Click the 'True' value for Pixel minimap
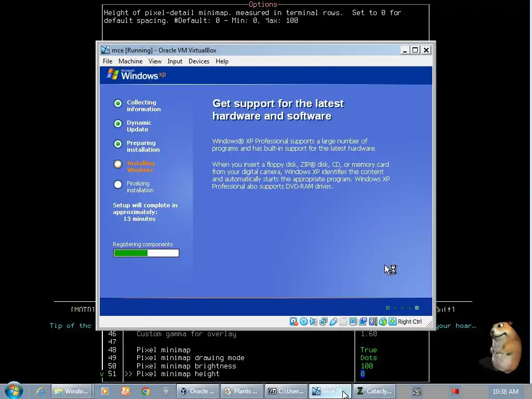 click(x=368, y=350)
